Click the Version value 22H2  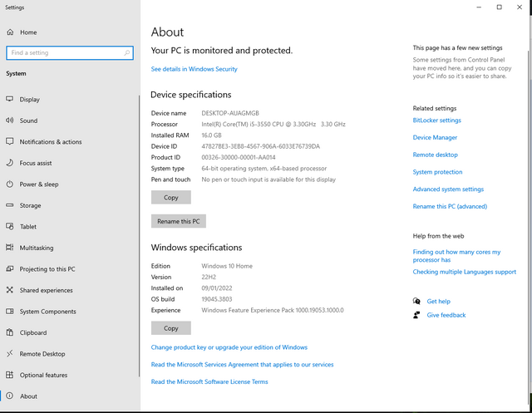[209, 277]
